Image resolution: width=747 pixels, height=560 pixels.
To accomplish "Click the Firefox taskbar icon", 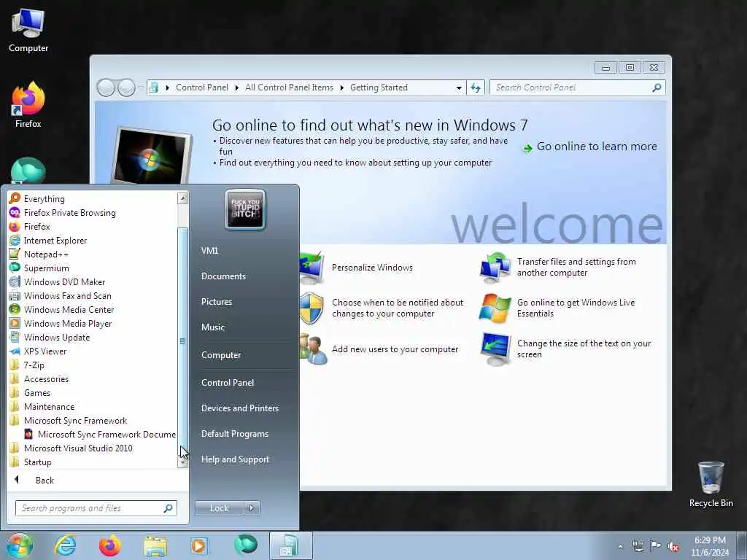I will [110, 545].
